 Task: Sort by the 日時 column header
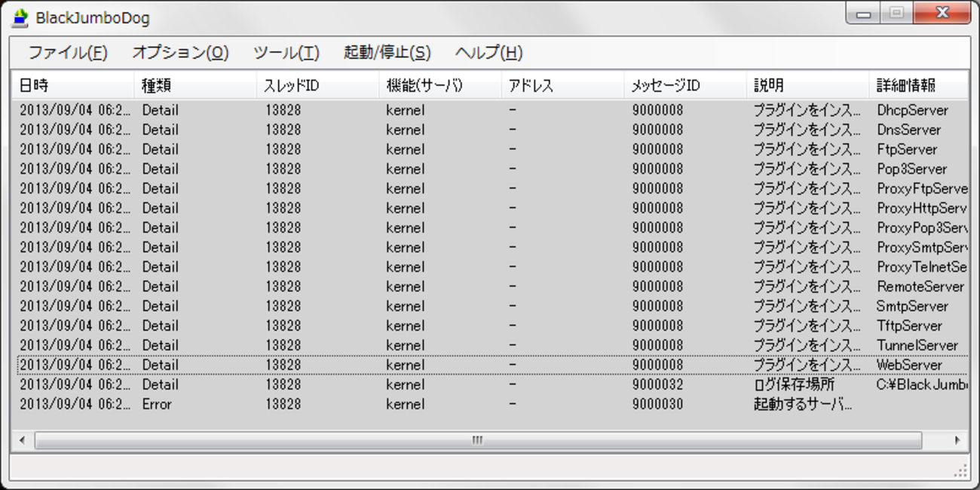(74, 85)
